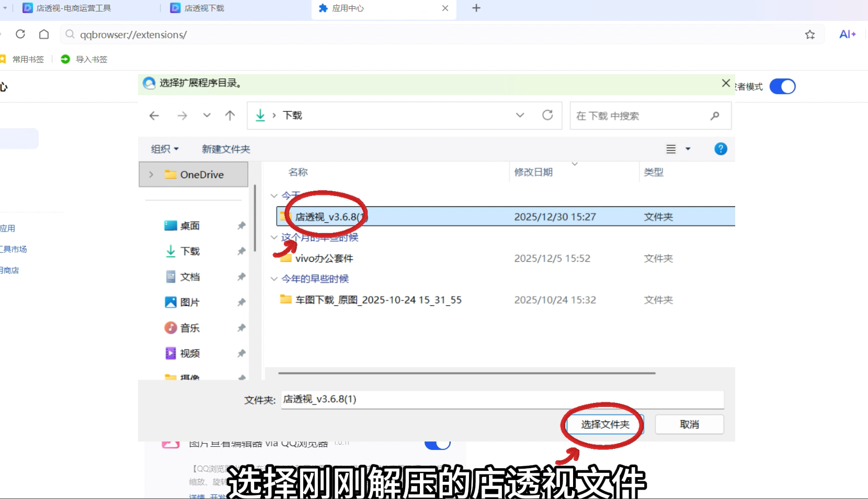Unpin 视频 using its pin icon
868x499 pixels.
pos(241,354)
